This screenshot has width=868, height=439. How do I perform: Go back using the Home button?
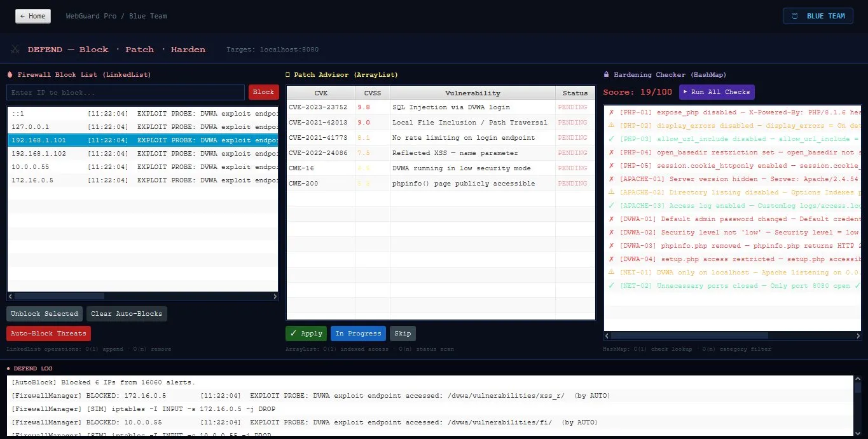click(x=33, y=16)
